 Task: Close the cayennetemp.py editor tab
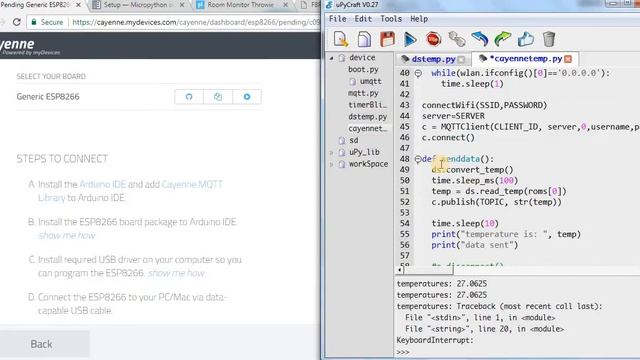(568, 59)
